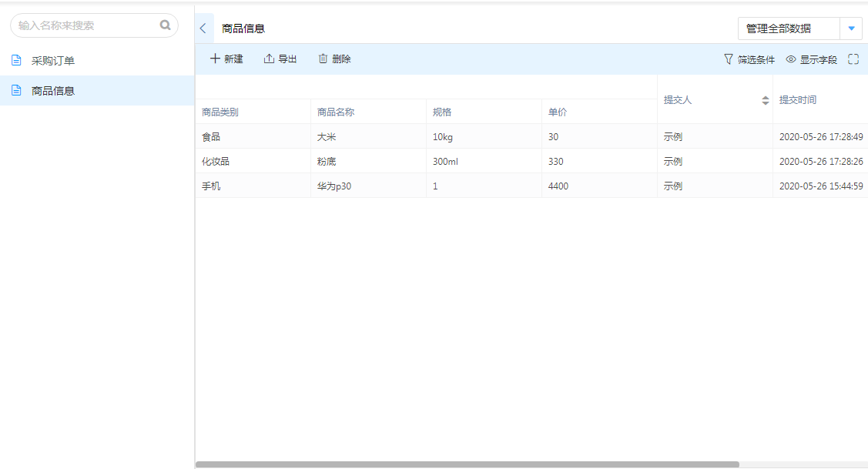Sort by 提交人 using the sort arrows
This screenshot has height=469, width=868.
766,100
